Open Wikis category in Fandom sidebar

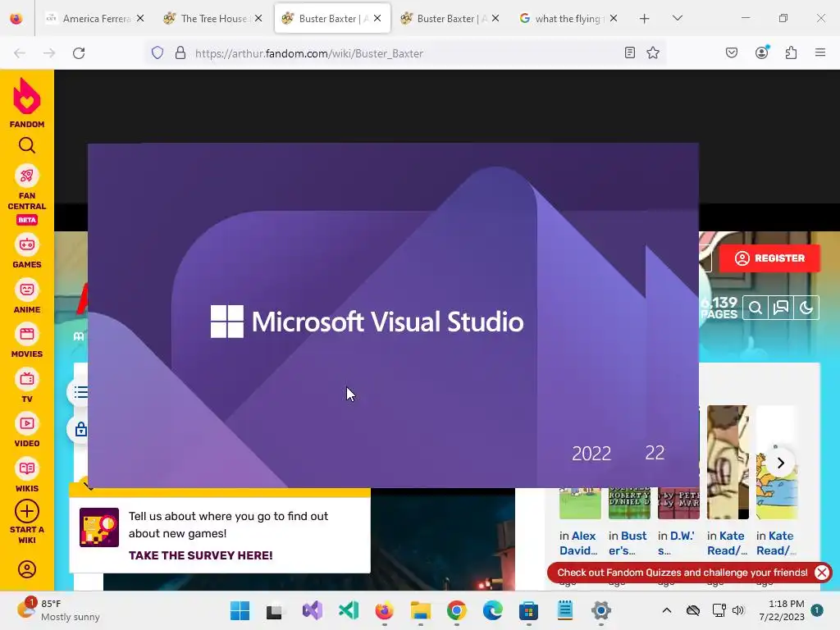tap(27, 475)
